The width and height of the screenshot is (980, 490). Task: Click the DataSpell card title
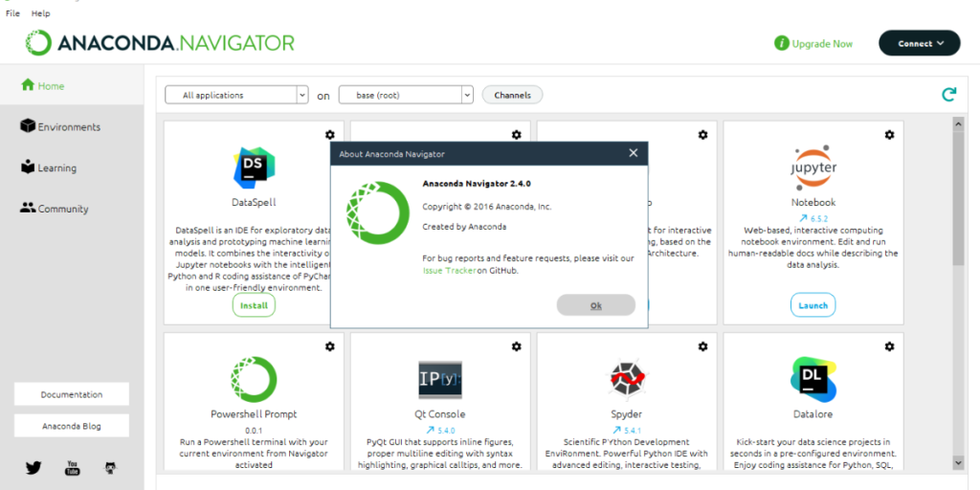coord(254,203)
